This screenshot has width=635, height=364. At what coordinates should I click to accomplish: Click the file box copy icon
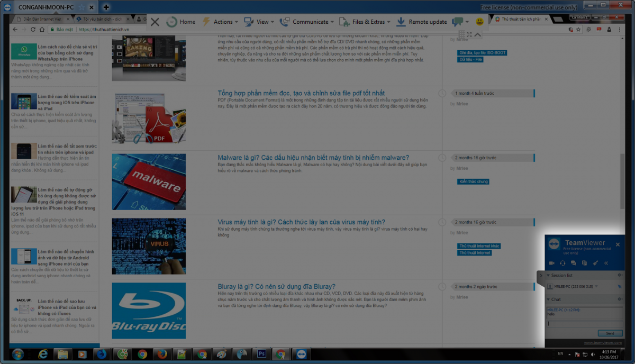pos(585,263)
